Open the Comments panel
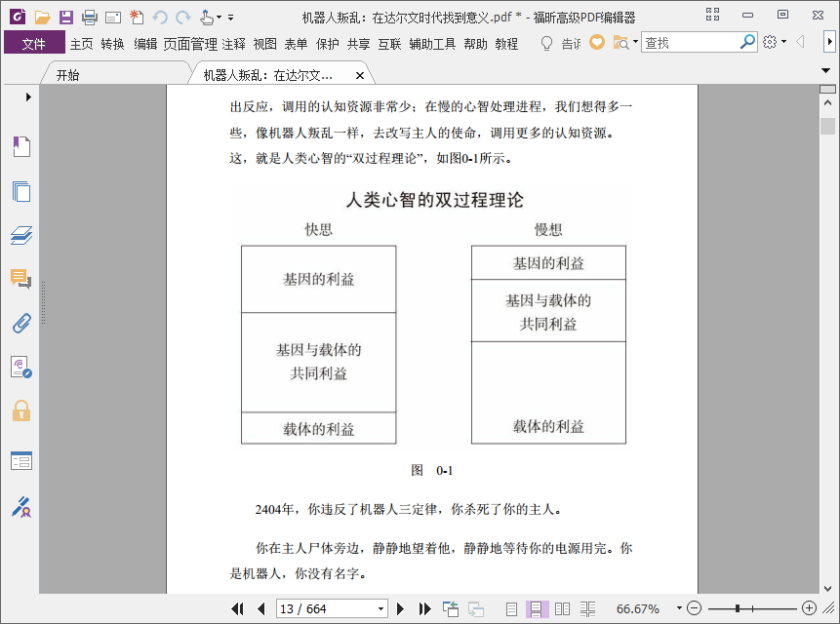The height and width of the screenshot is (624, 840). pos(21,279)
